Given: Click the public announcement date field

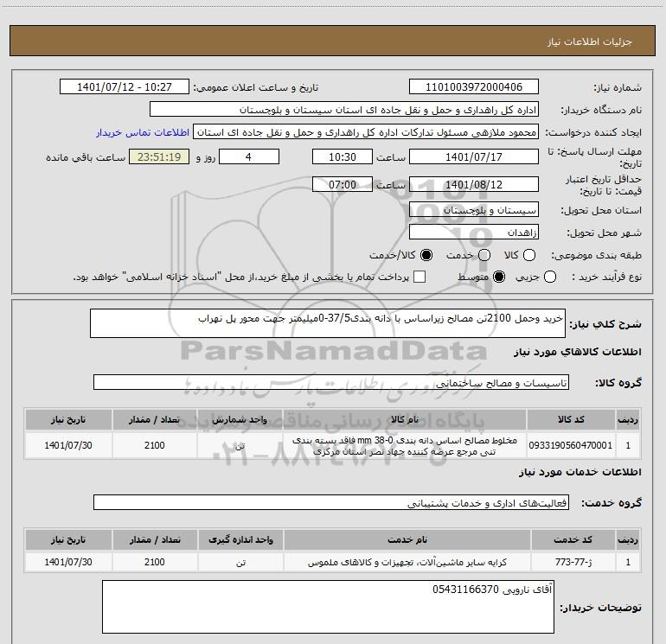Looking at the screenshot, I should [125, 87].
